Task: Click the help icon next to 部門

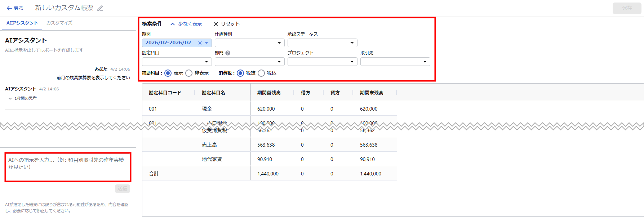Action: 228,53
